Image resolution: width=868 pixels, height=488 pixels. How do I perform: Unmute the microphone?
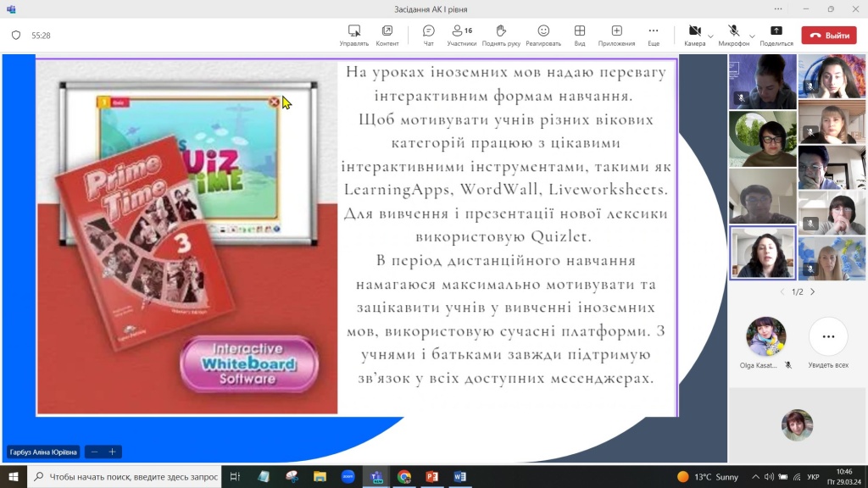coord(733,31)
